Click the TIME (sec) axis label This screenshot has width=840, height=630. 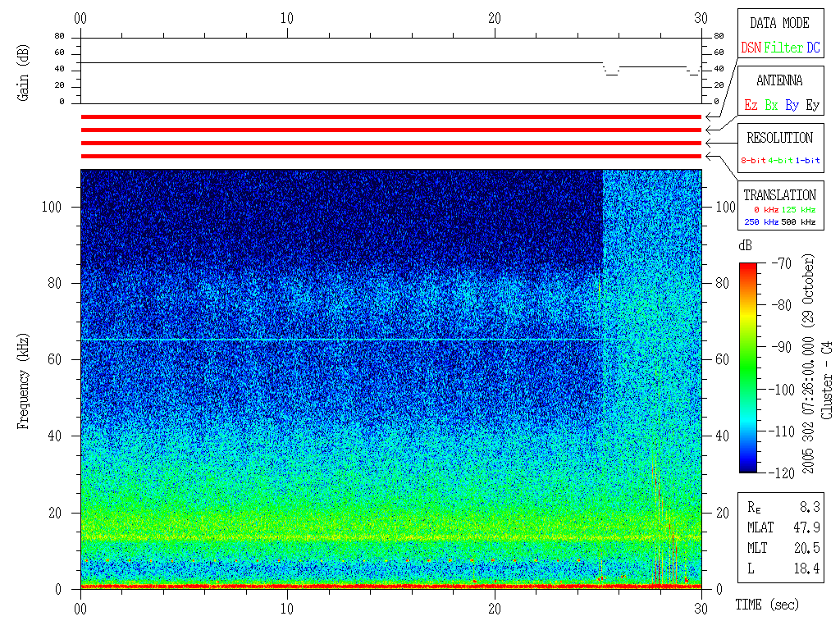767,605
